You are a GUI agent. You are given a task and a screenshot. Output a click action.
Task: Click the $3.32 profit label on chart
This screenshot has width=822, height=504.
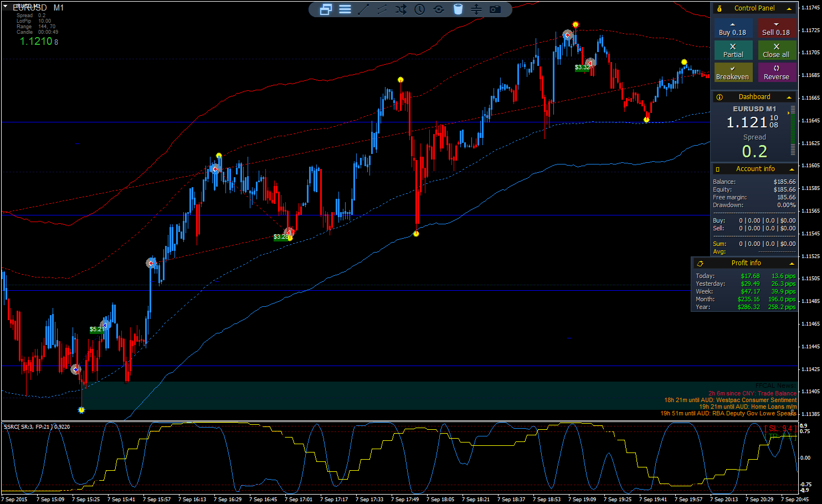tap(582, 68)
